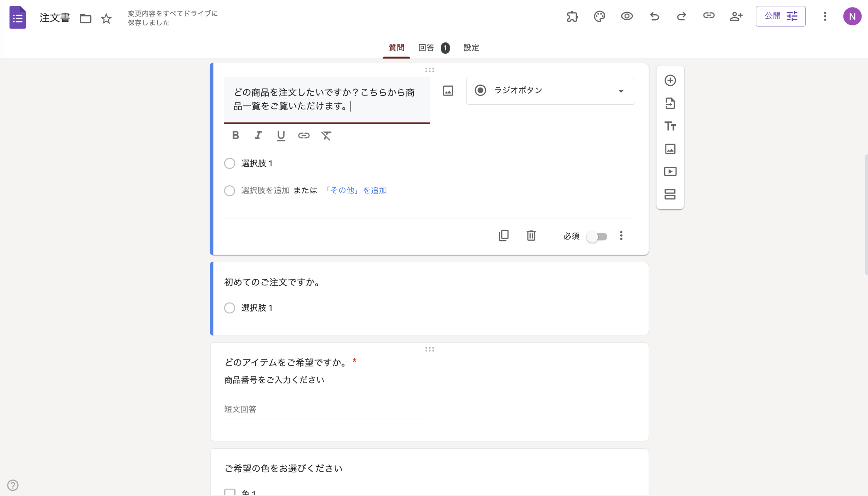
Task: Click 選択肢を追加 to add option
Action: (x=265, y=190)
